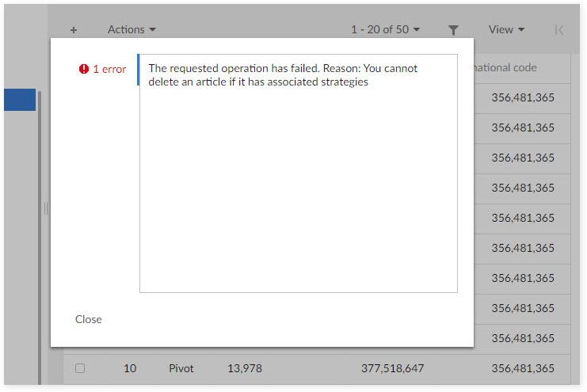The image size is (587, 392).
Task: Tick the checkbox for row 10
Action: click(x=80, y=368)
